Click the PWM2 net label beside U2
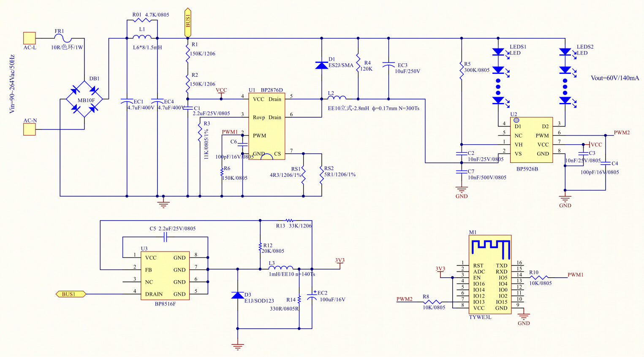 622,133
